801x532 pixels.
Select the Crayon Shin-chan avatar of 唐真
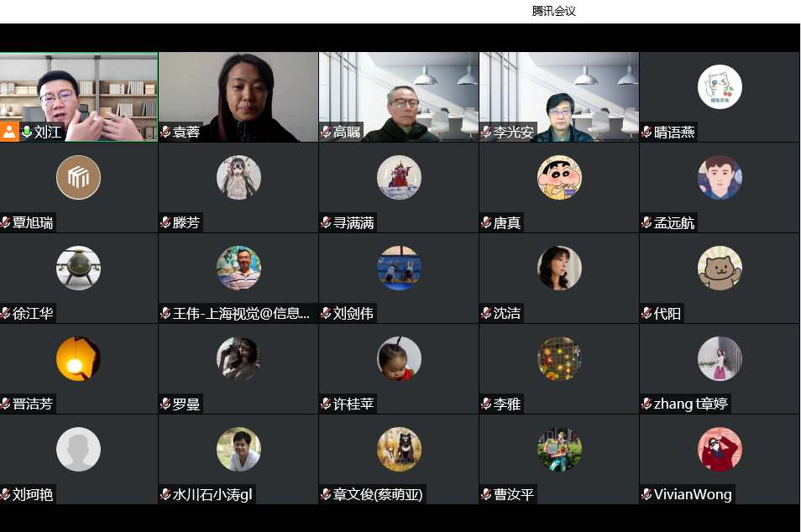[x=559, y=177]
